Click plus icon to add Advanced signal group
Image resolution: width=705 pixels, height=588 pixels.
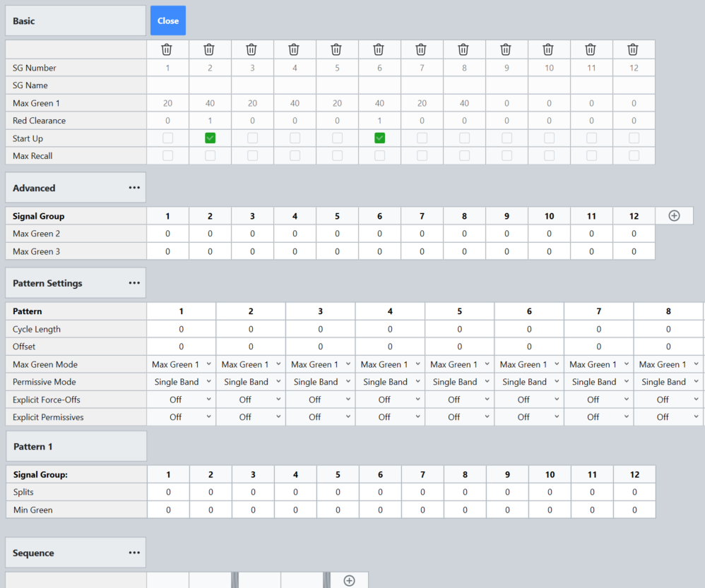(x=674, y=216)
